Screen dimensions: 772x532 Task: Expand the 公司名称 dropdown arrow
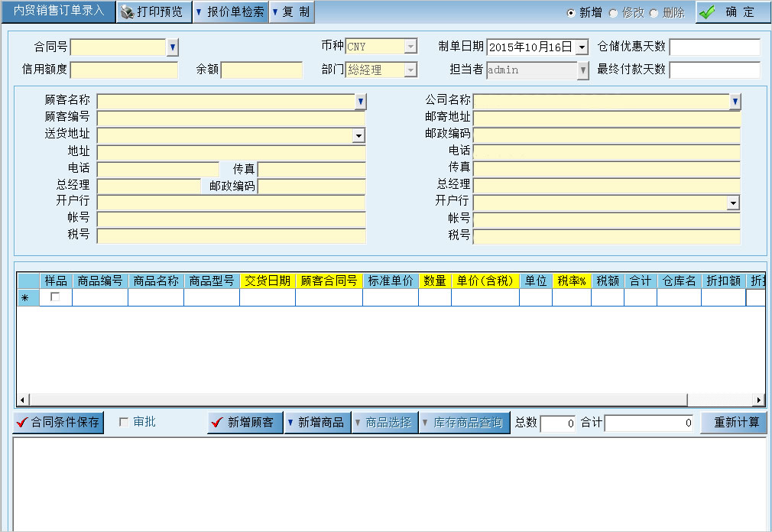[735, 102]
